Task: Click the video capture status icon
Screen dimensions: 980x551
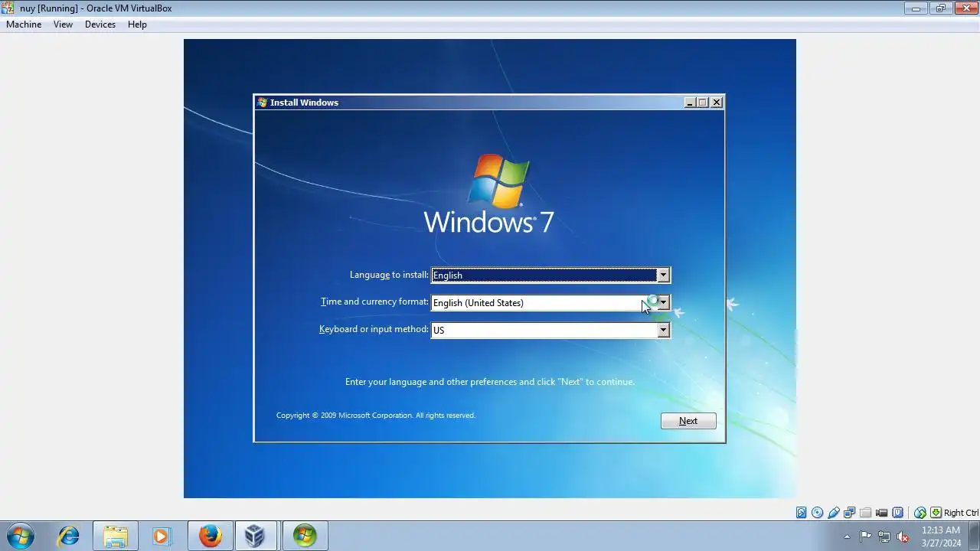Action: tap(881, 513)
